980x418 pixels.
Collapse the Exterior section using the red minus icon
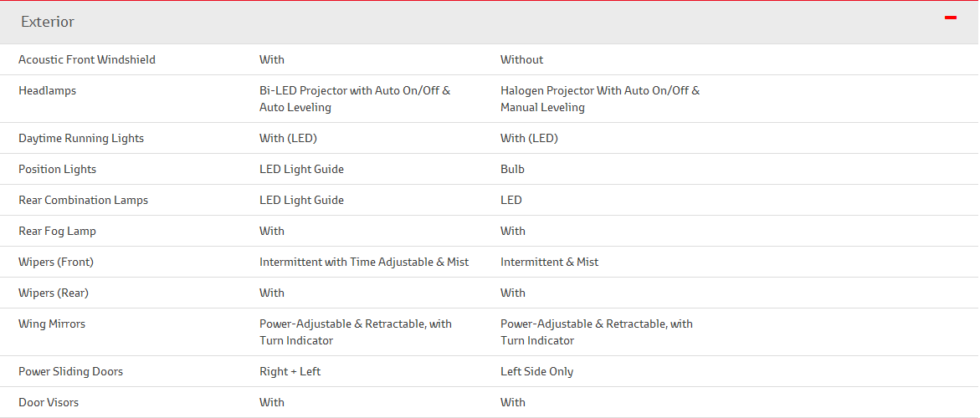click(x=951, y=18)
